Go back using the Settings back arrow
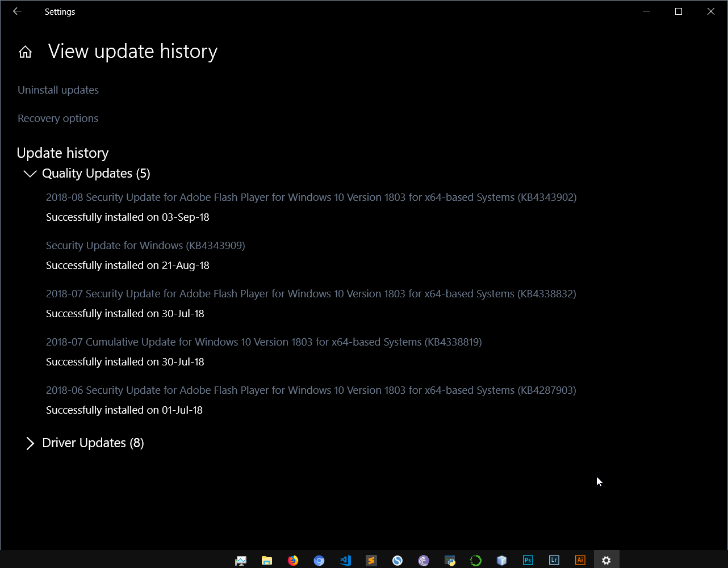The height and width of the screenshot is (568, 728). [17, 11]
